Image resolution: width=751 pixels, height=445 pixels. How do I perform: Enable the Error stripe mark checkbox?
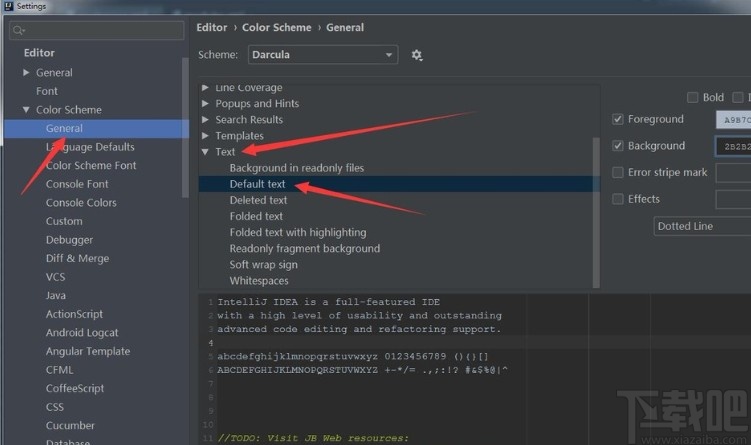(618, 172)
